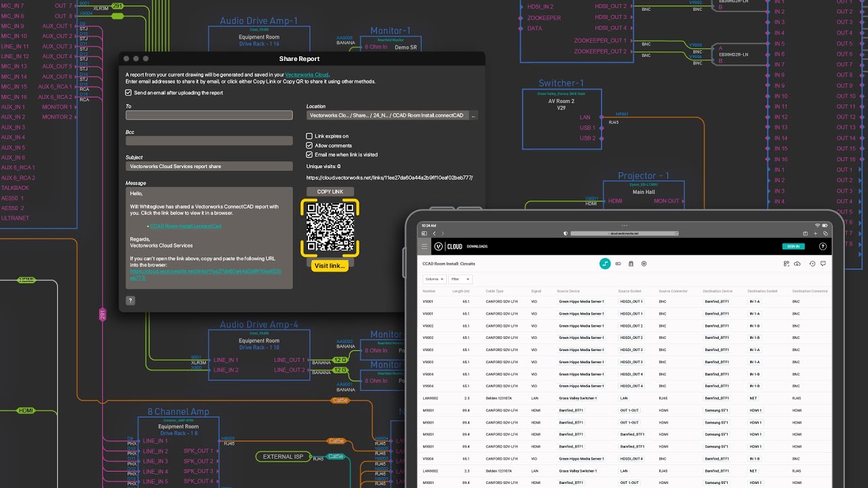868x488 pixels.
Task: Click the SIGN IN button
Action: click(x=793, y=247)
